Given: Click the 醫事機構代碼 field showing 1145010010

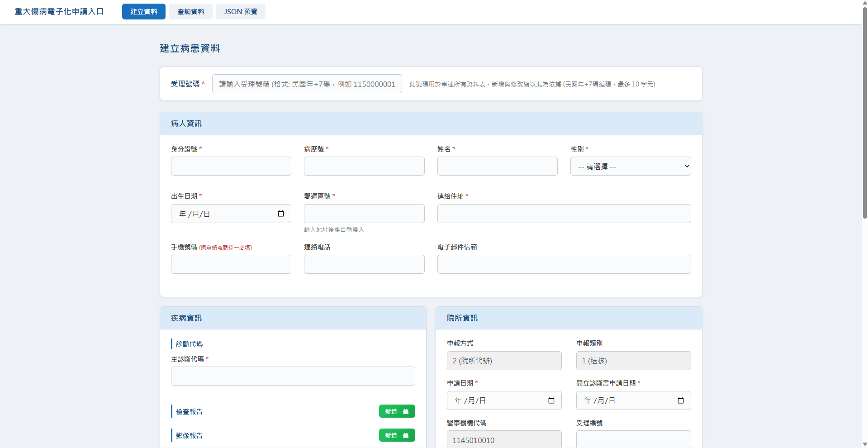Looking at the screenshot, I should (504, 439).
